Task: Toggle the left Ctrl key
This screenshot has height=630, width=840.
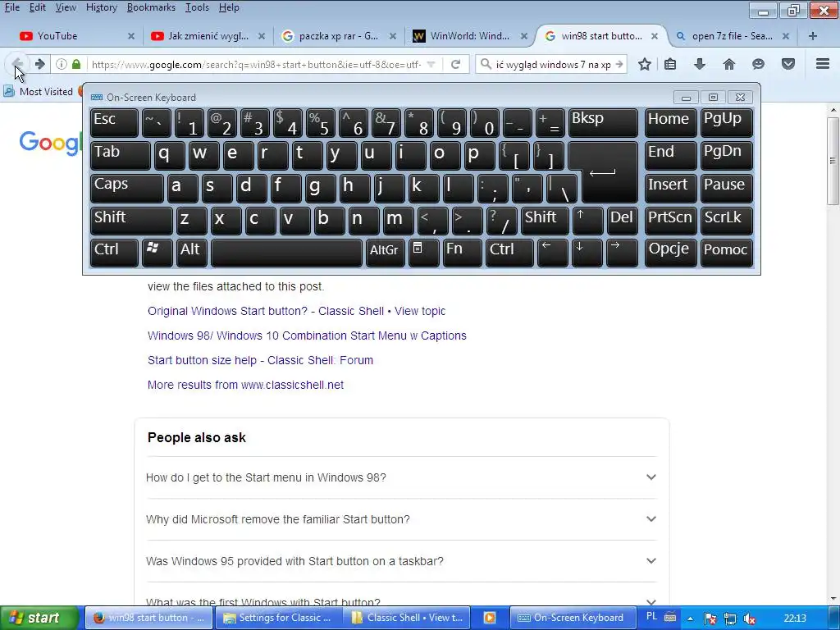Action: [x=114, y=253]
